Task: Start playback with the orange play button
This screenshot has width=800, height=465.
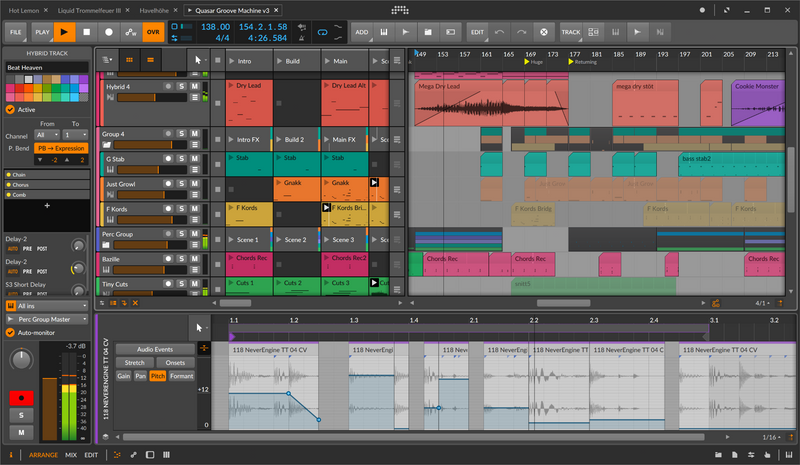Action: (64, 32)
